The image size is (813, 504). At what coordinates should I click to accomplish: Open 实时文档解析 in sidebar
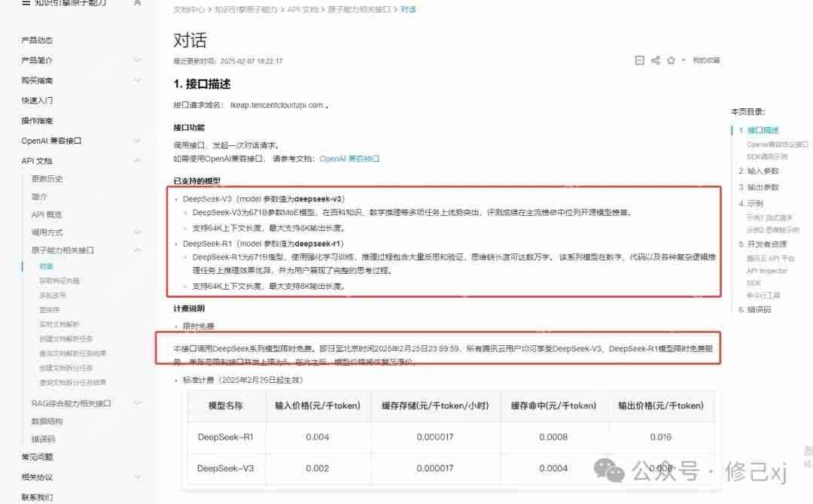tap(59, 324)
